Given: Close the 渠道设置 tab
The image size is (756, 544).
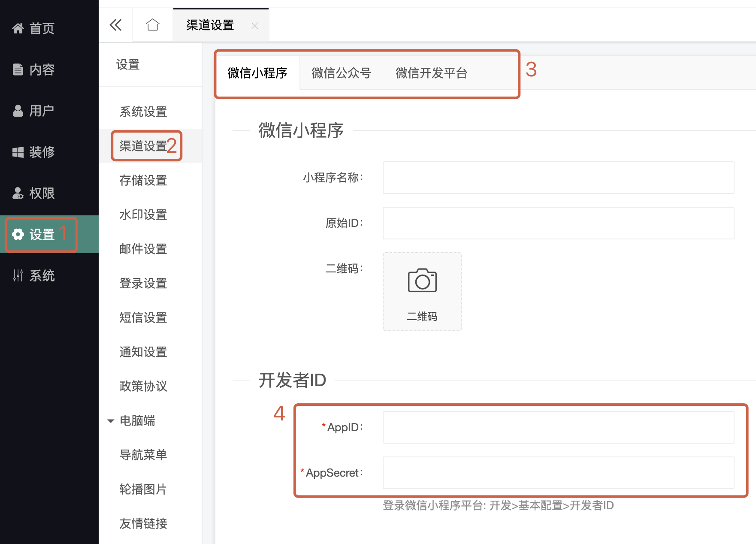Looking at the screenshot, I should click(255, 26).
